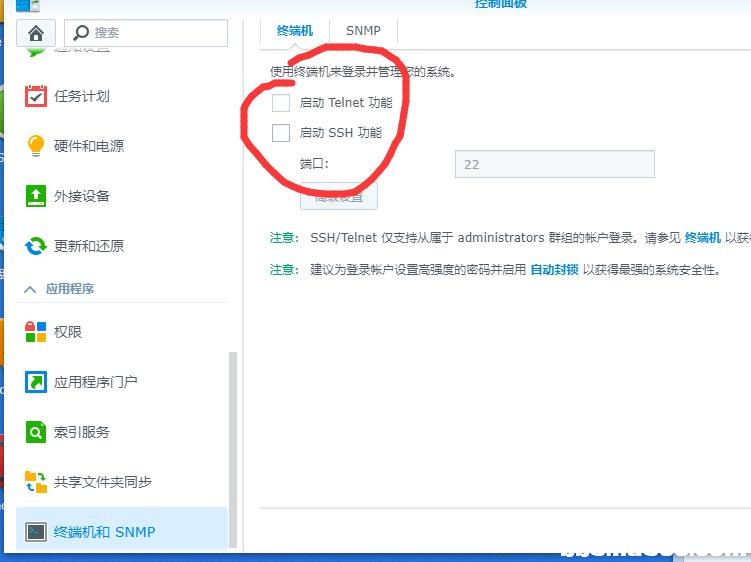Click the sidebar vertical scrollbar

tap(233, 449)
